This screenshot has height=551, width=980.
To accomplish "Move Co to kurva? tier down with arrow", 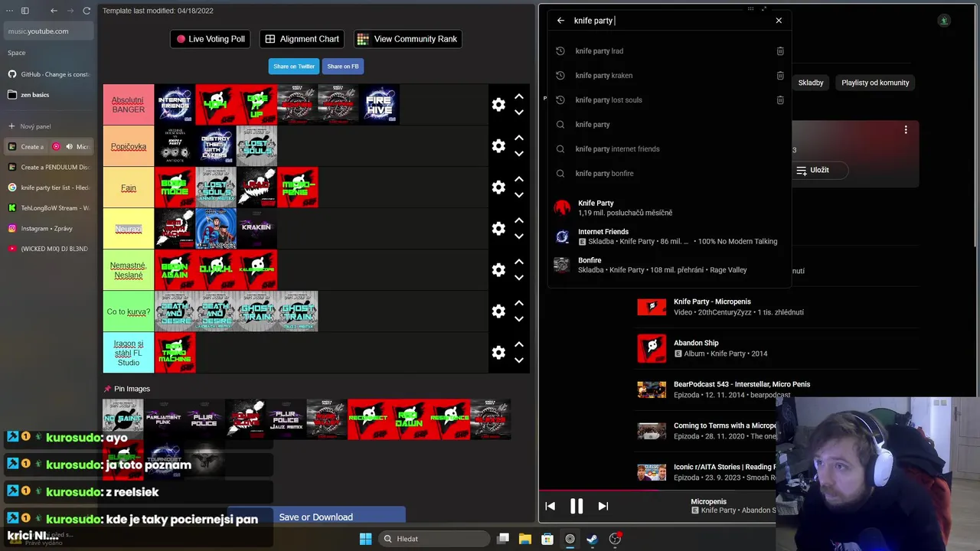I will pyautogui.click(x=519, y=319).
